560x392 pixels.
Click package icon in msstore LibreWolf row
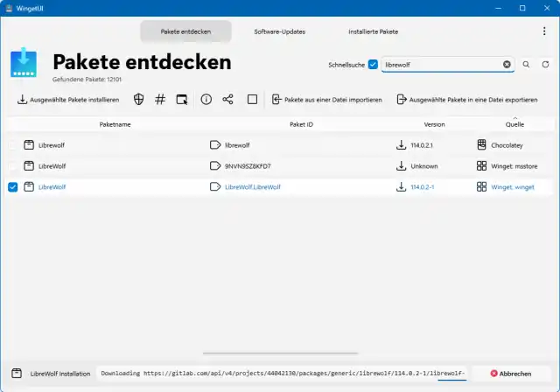[29, 165]
